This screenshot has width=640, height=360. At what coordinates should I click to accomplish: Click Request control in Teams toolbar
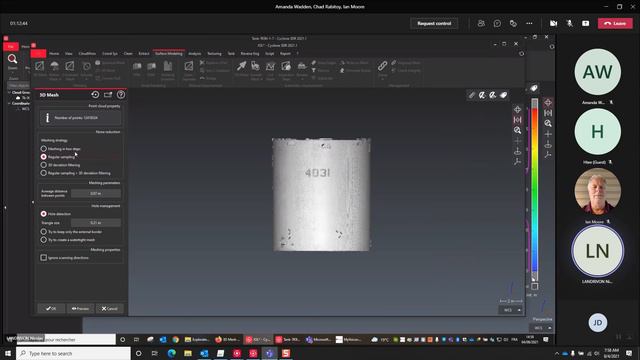[434, 23]
